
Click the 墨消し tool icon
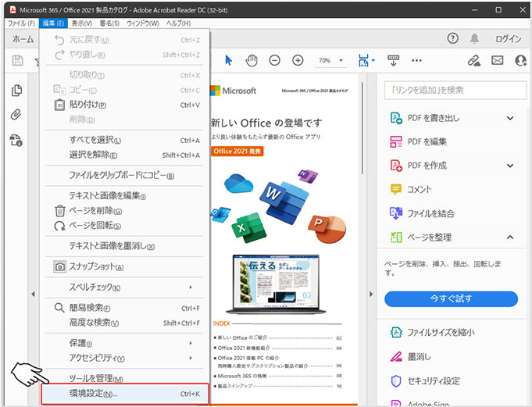395,357
